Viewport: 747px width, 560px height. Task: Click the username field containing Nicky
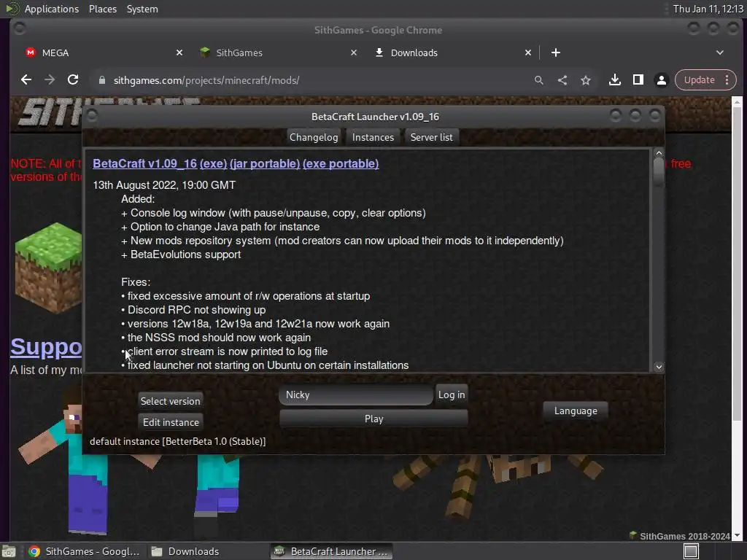pos(356,394)
